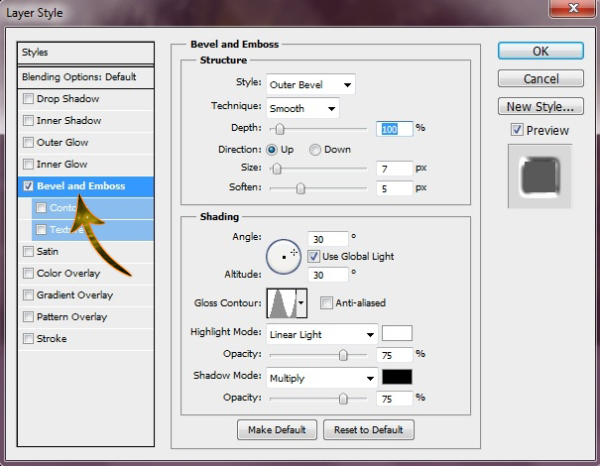600x466 pixels.
Task: Click the style preview thumbnail
Action: 539,177
